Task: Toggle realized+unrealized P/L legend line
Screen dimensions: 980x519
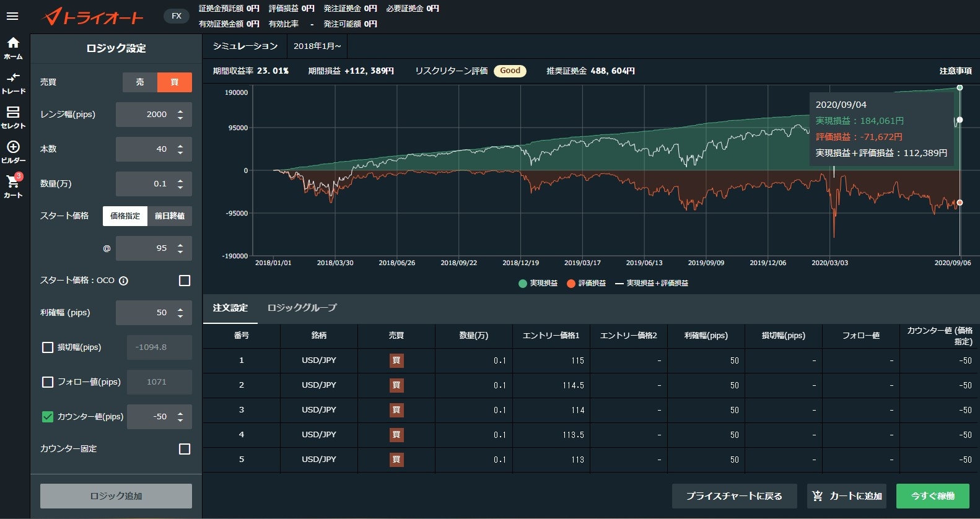Action: (x=619, y=284)
